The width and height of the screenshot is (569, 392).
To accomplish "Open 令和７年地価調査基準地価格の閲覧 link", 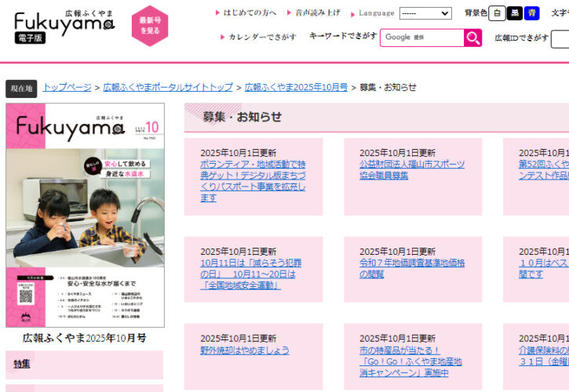I will click(412, 269).
